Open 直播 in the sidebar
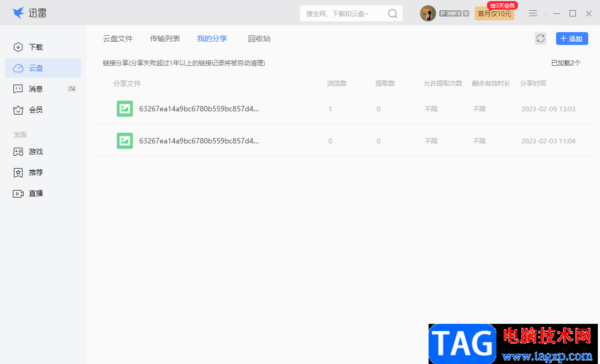This screenshot has width=600, height=364. [x=43, y=193]
